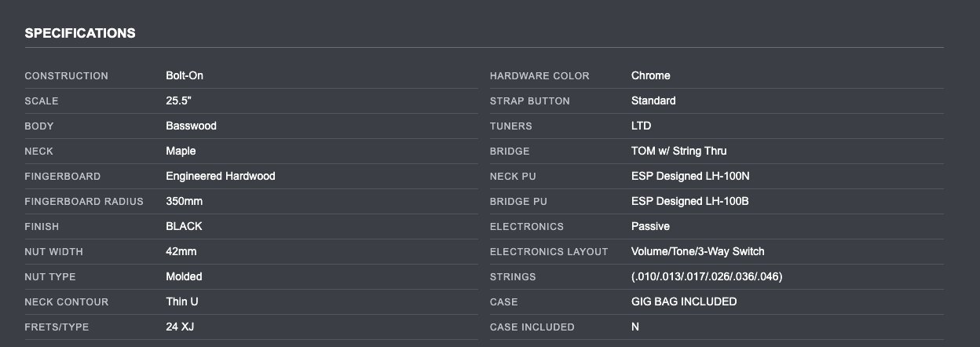Select Engineered Hardwood fingerboard value
The height and width of the screenshot is (347, 980).
tap(221, 177)
